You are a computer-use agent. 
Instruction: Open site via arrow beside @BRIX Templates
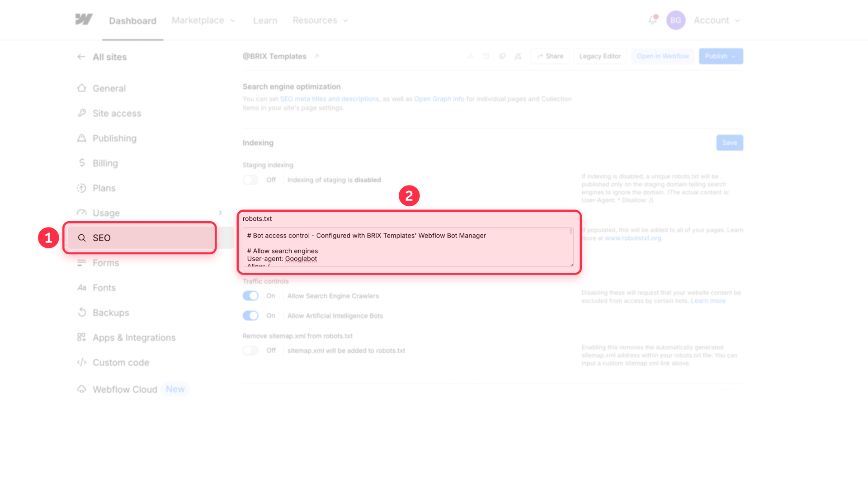pos(316,56)
